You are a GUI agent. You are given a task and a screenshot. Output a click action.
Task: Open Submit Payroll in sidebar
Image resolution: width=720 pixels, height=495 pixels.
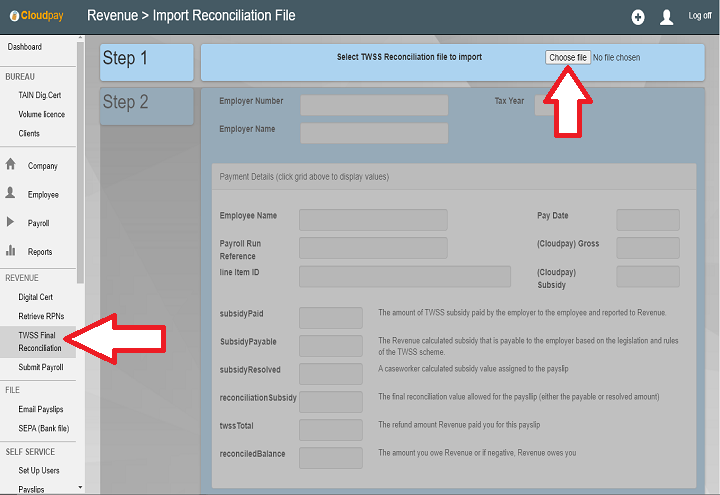coord(41,367)
